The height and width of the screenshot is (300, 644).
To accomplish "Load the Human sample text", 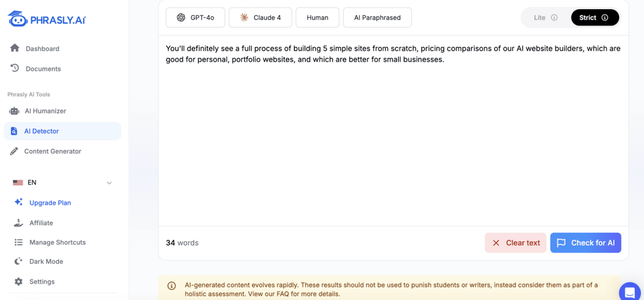I will (317, 17).
